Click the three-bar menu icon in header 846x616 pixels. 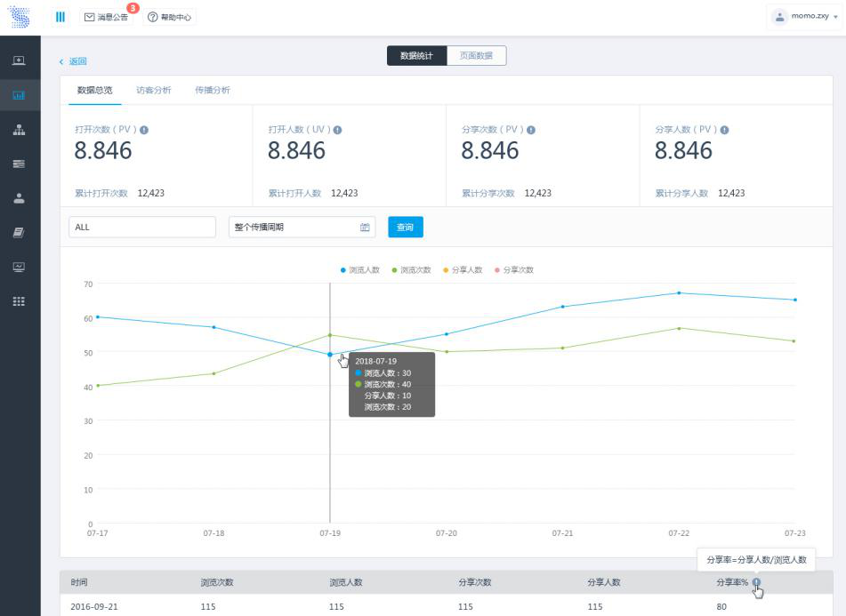click(60, 17)
